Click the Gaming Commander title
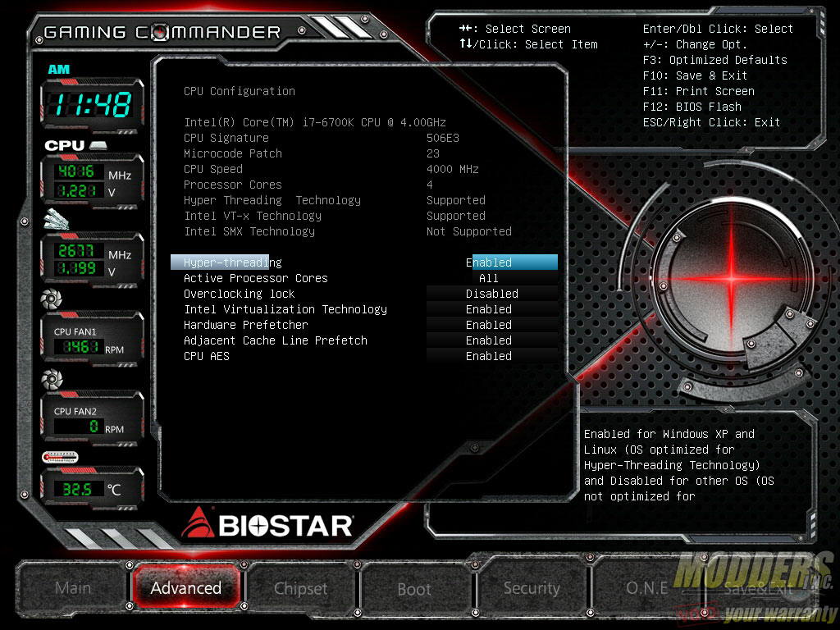 click(x=162, y=33)
